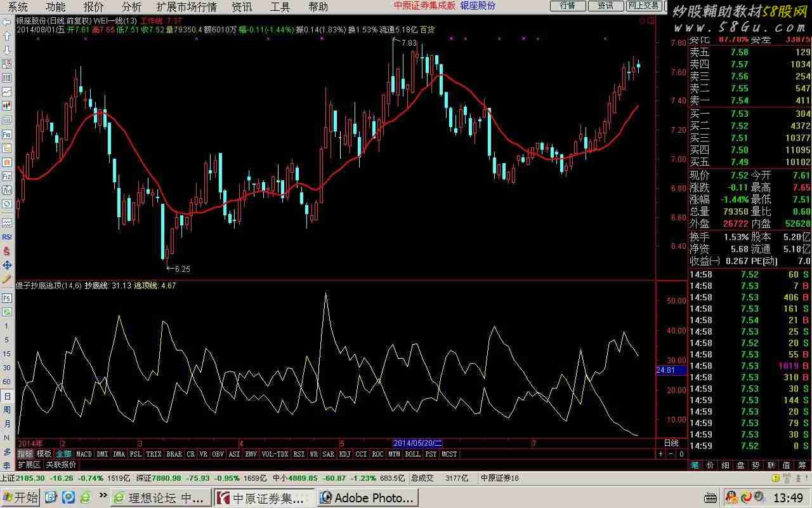This screenshot has height=508, width=812.
Task: Click the candlestick chart icon in sidebar
Action: (x=7, y=105)
